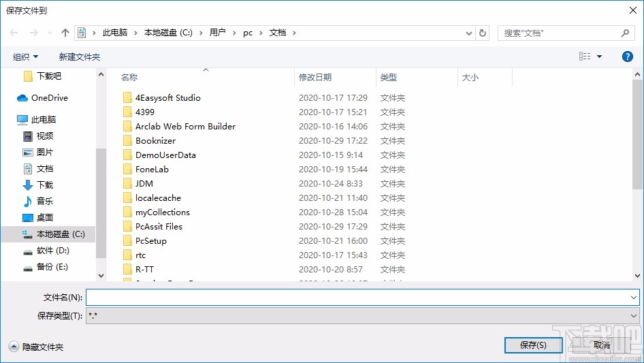The height and width of the screenshot is (363, 644).
Task: Expand chevron after 文档 in breadcrumb
Action: [294, 33]
